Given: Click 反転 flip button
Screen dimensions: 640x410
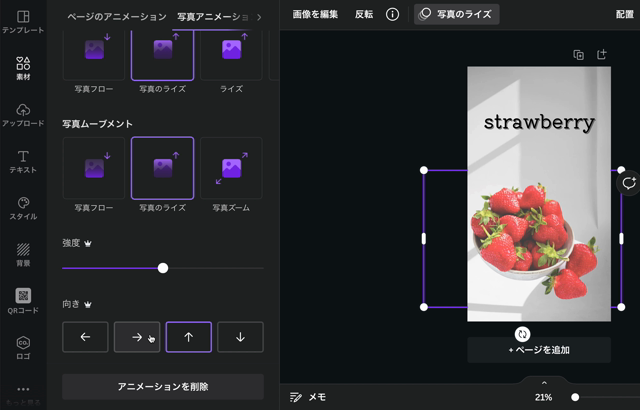Looking at the screenshot, I should pyautogui.click(x=364, y=15).
